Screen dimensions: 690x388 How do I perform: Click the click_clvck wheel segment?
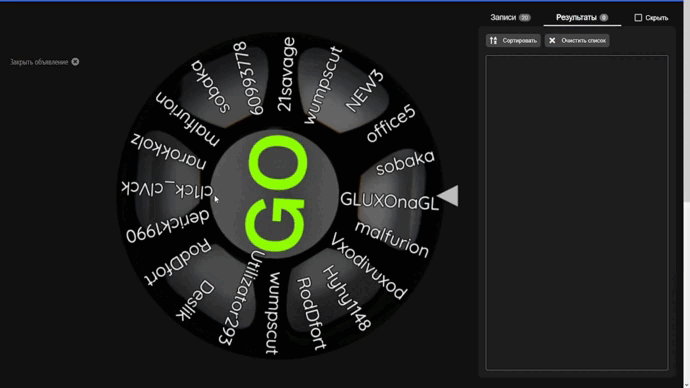pyautogui.click(x=167, y=189)
